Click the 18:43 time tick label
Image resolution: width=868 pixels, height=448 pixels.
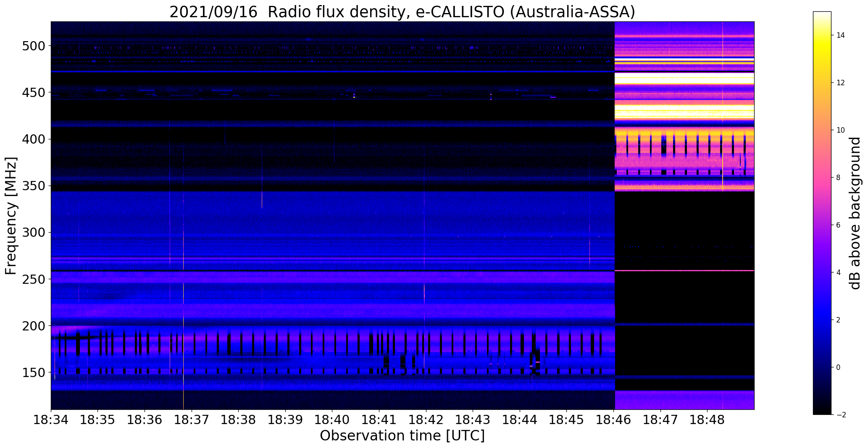pyautogui.click(x=473, y=419)
